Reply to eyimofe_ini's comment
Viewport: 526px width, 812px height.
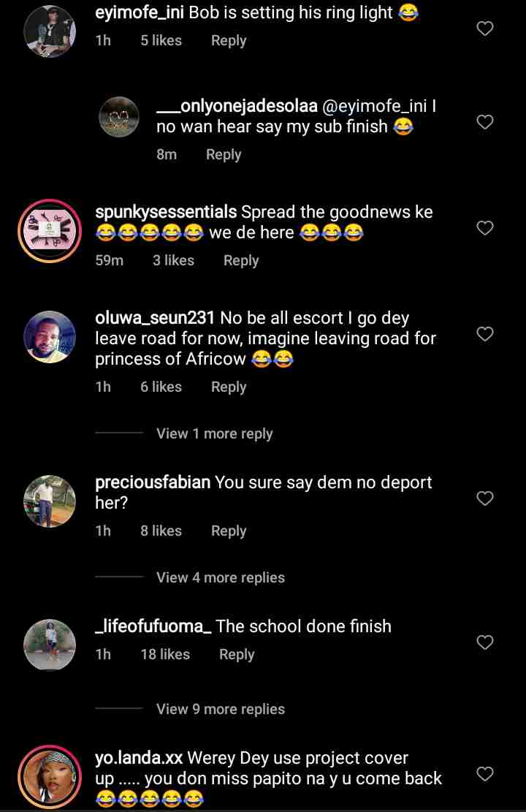229,41
